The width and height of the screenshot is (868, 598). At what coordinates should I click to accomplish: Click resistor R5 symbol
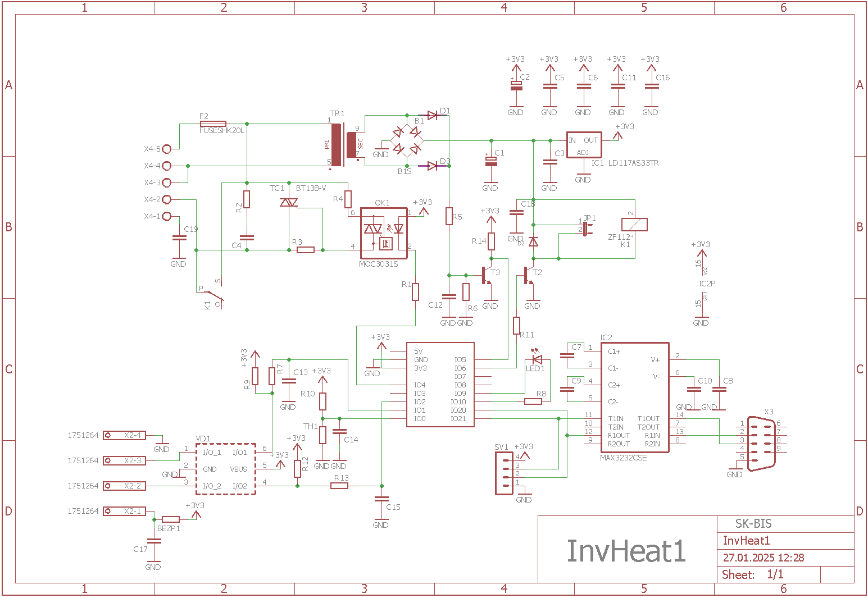[x=449, y=216]
